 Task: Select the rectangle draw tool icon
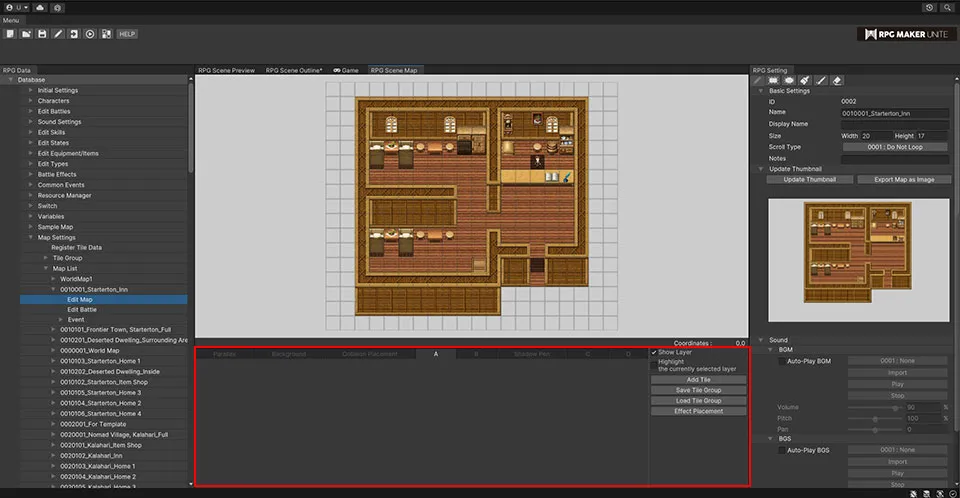pos(773,80)
